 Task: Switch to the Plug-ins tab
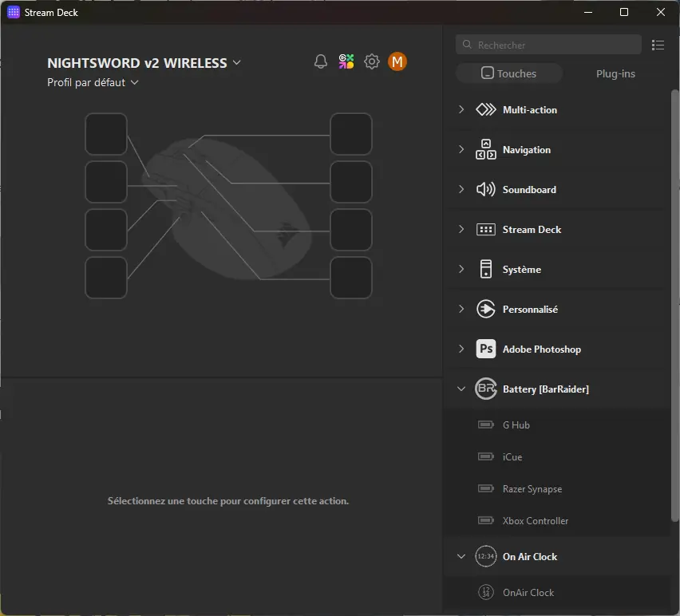coord(615,73)
